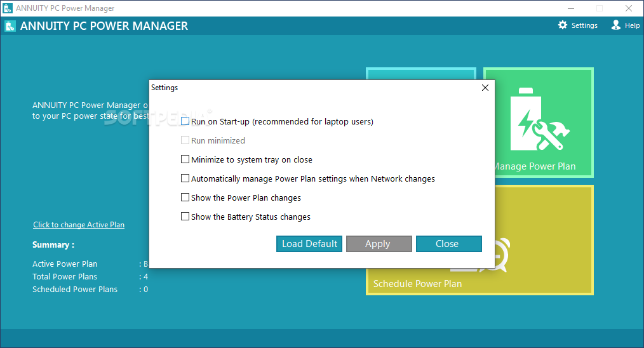Viewport: 644px width, 348px height.
Task: Open the Settings menu label in header
Action: 584,25
